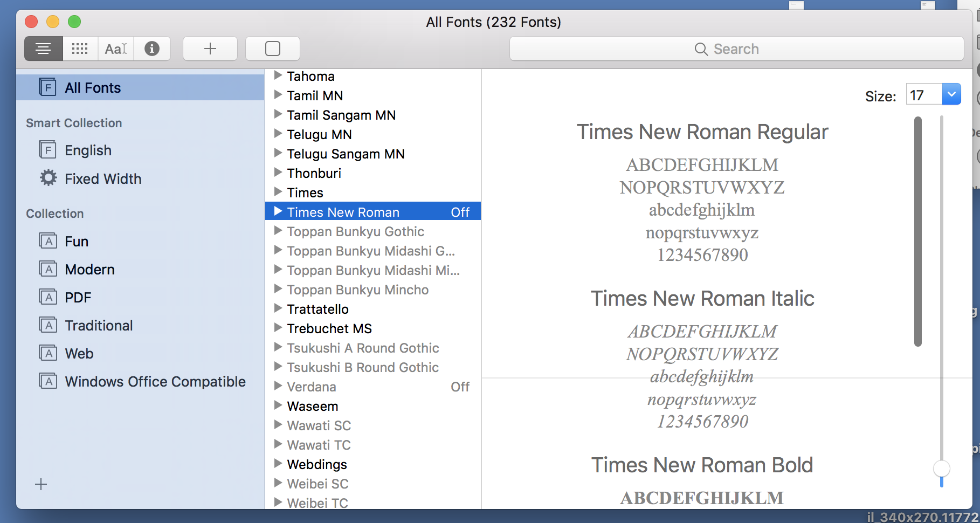The image size is (980, 523).
Task: Select All Fonts in sidebar
Action: (x=140, y=87)
